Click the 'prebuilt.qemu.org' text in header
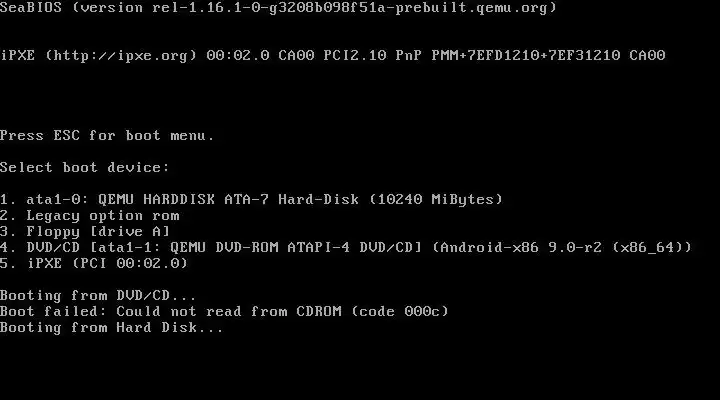The image size is (720, 400). pyautogui.click(x=471, y=8)
